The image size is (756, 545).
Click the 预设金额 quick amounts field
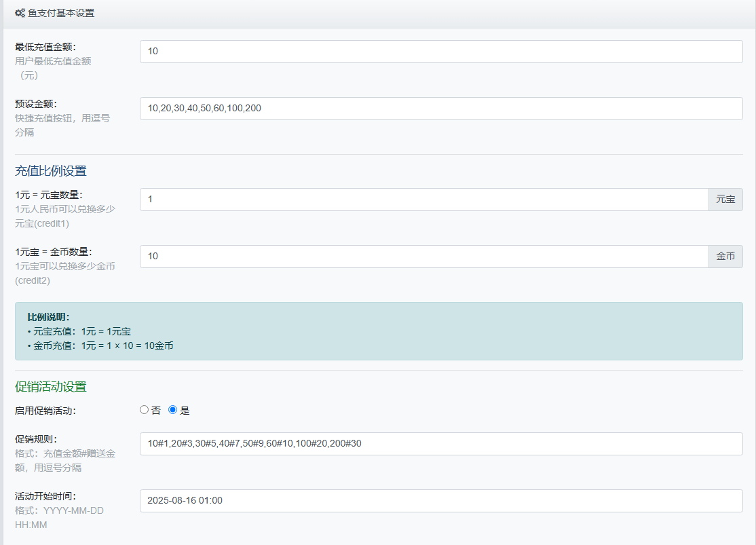point(440,109)
